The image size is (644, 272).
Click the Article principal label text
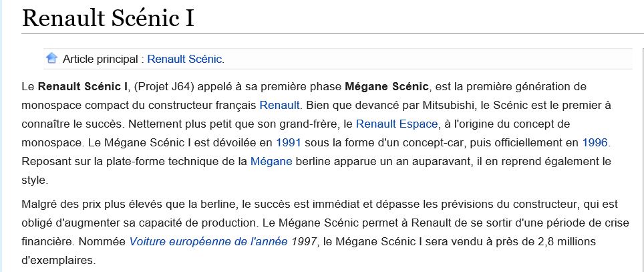[x=101, y=59]
